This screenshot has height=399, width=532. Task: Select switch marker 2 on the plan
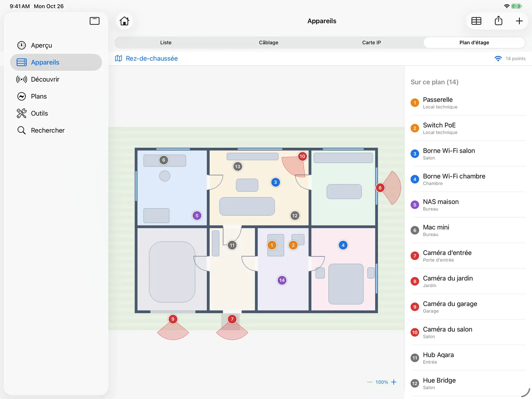(293, 245)
